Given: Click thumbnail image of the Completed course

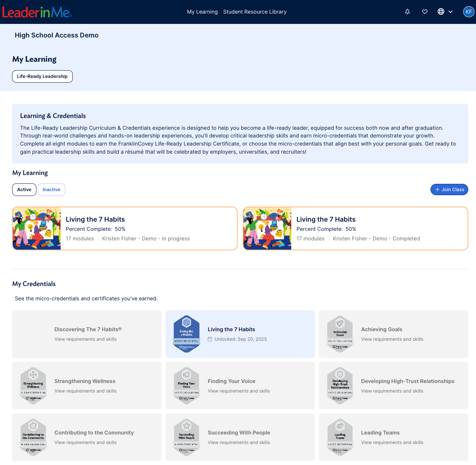Looking at the screenshot, I should (267, 228).
